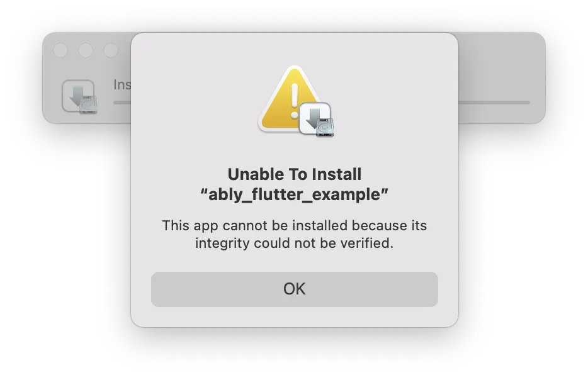This screenshot has height=380, width=588.
Task: Click the OK button to dismiss alert
Action: [x=295, y=289]
